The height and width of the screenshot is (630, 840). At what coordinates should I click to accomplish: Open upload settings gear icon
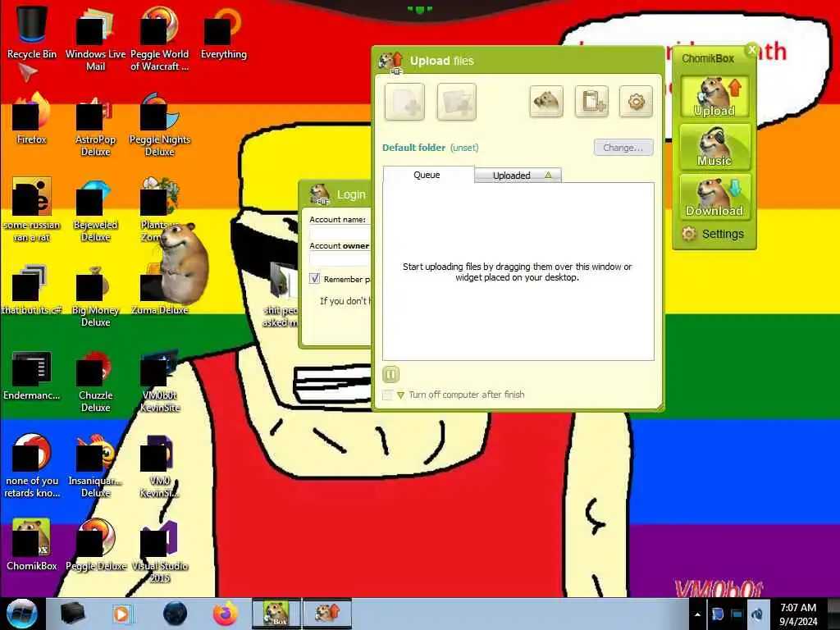tap(636, 101)
